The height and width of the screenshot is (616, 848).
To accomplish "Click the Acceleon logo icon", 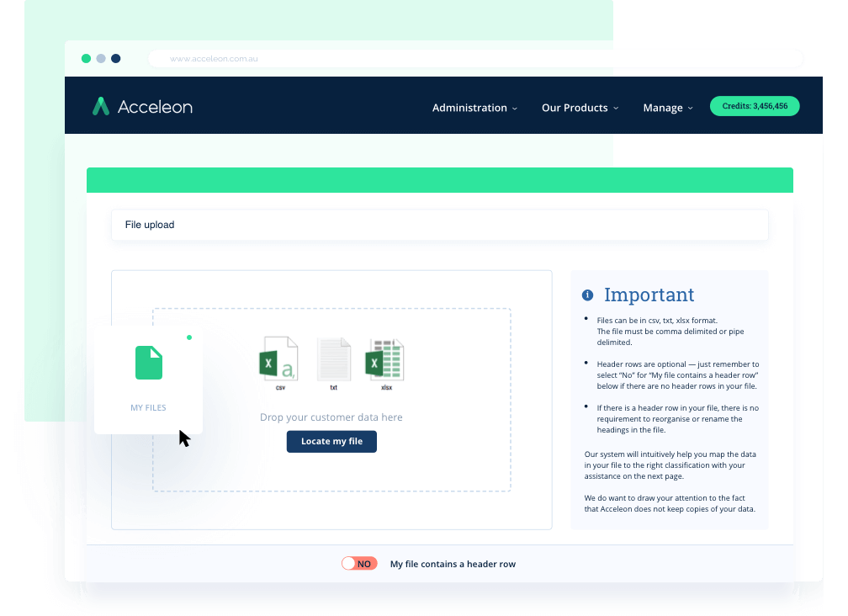I will pos(101,106).
